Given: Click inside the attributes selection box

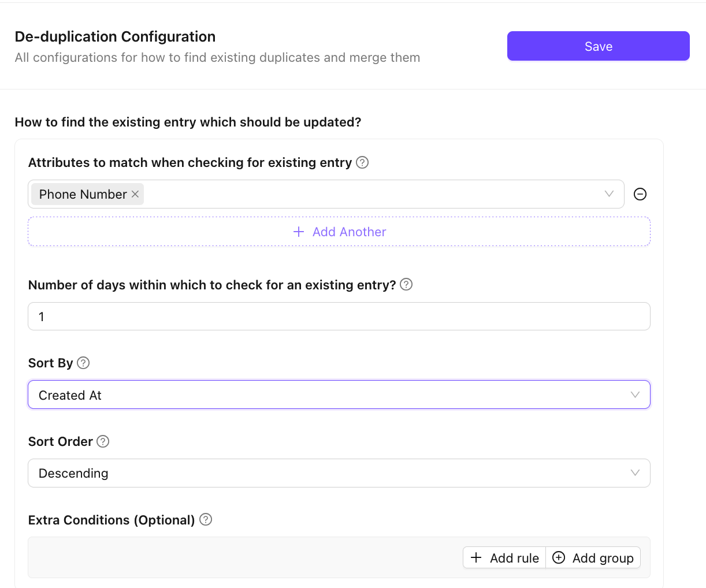Looking at the screenshot, I should [370, 194].
